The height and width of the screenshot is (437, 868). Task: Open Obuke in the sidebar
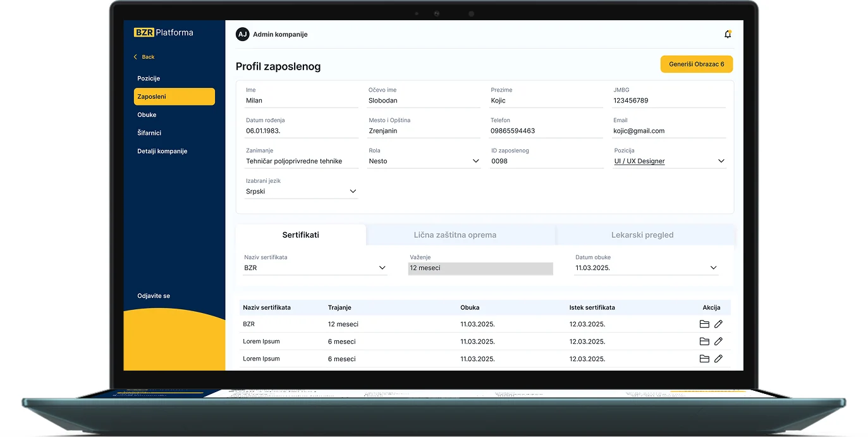click(147, 115)
